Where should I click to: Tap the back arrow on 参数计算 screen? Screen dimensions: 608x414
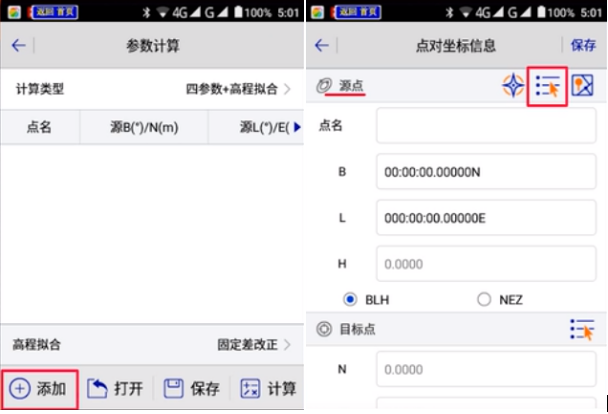pyautogui.click(x=18, y=46)
